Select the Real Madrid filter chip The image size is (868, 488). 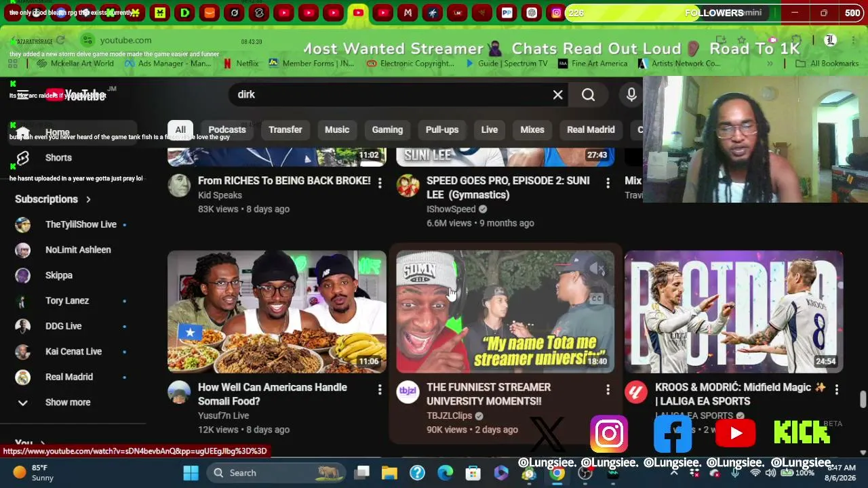(x=591, y=129)
